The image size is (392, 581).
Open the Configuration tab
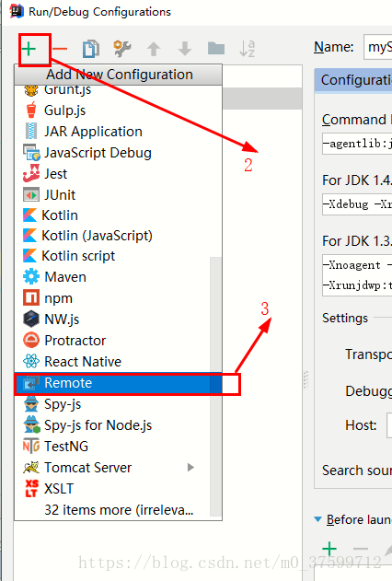353,80
